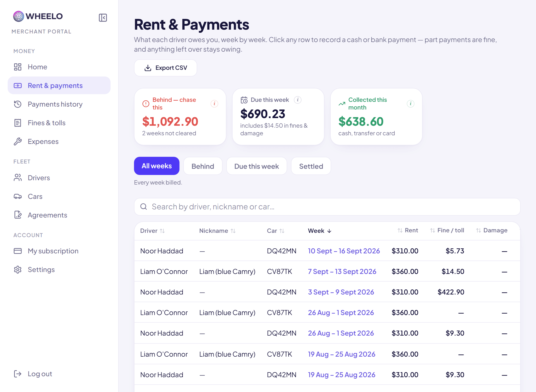Open Home from the sidebar
This screenshot has height=392, width=536.
59,67
